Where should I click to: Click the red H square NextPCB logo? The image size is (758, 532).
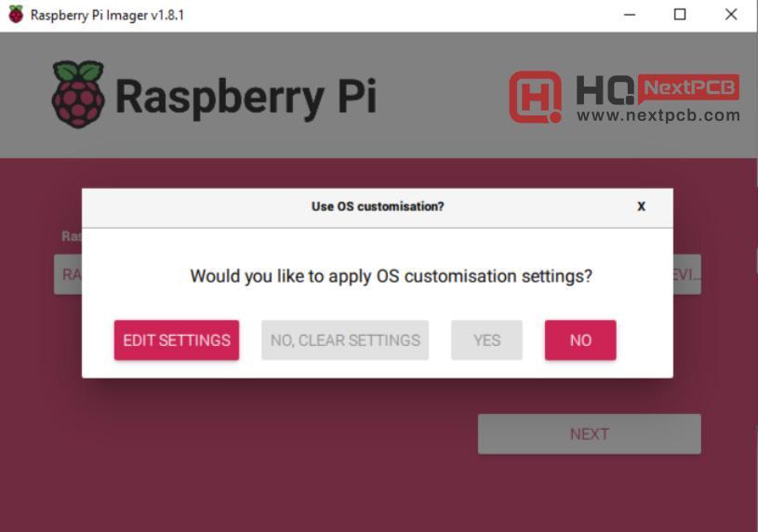point(536,97)
